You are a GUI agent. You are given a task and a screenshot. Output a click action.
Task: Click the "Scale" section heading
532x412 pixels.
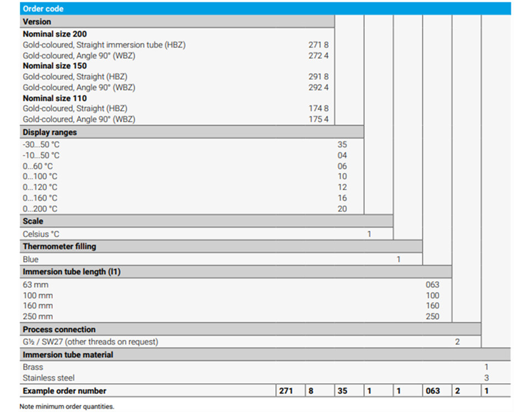[33, 221]
